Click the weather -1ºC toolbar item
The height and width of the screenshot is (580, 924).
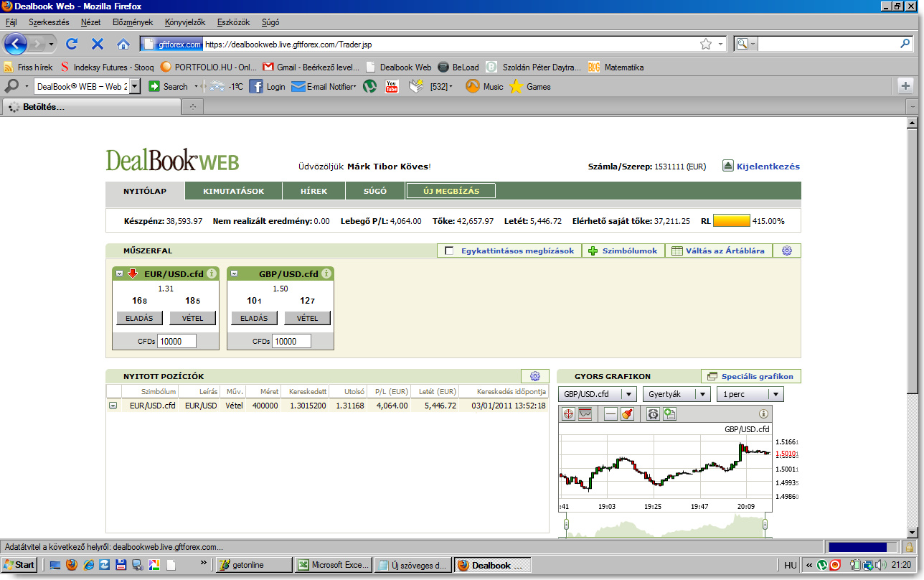pos(225,86)
